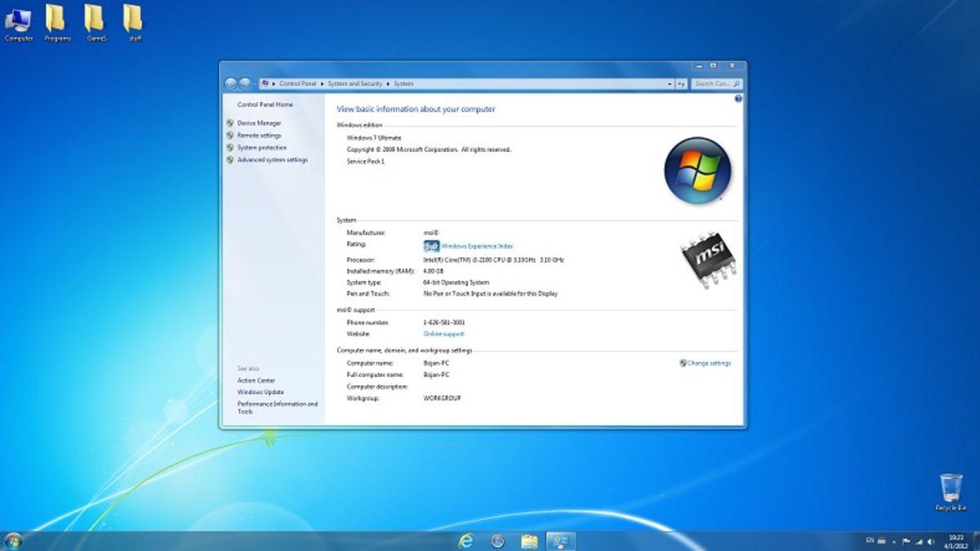Click the Action Center flag in the tray
Screen dimensions: 980x551
[906, 540]
